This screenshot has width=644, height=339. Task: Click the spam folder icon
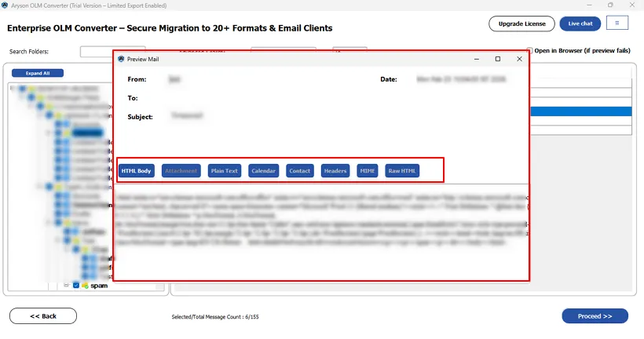point(85,286)
